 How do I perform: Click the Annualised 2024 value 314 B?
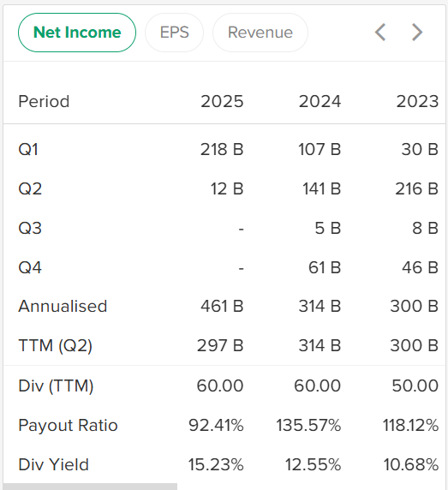(x=320, y=306)
